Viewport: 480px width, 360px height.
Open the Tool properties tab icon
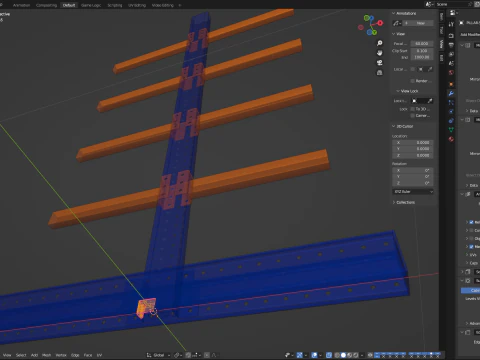451,24
